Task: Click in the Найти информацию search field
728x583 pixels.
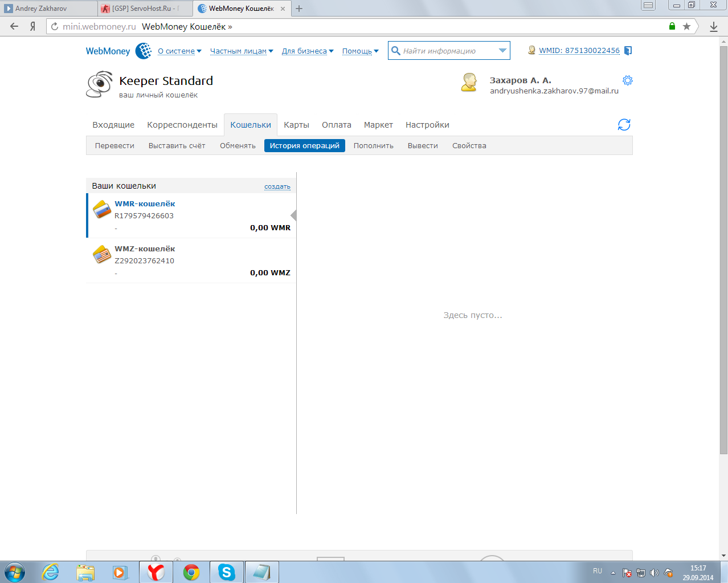Action: (449, 51)
